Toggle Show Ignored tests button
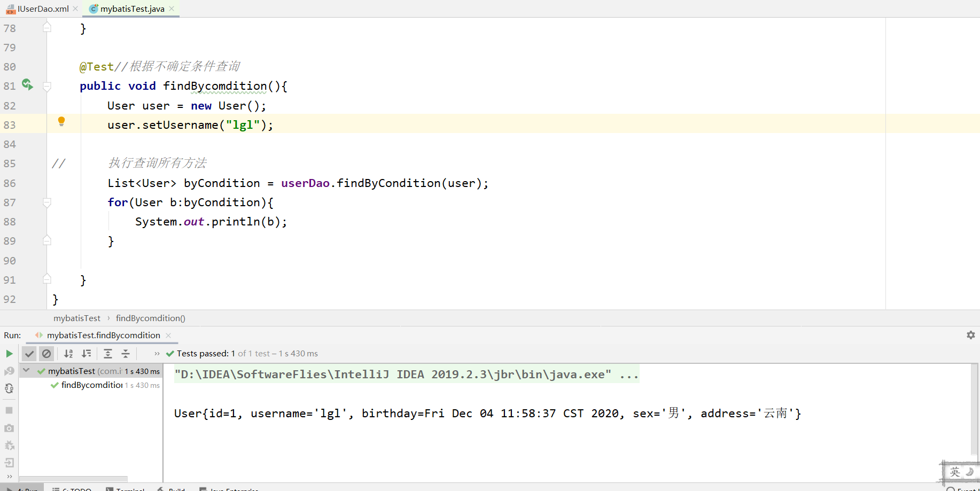 [x=46, y=354]
